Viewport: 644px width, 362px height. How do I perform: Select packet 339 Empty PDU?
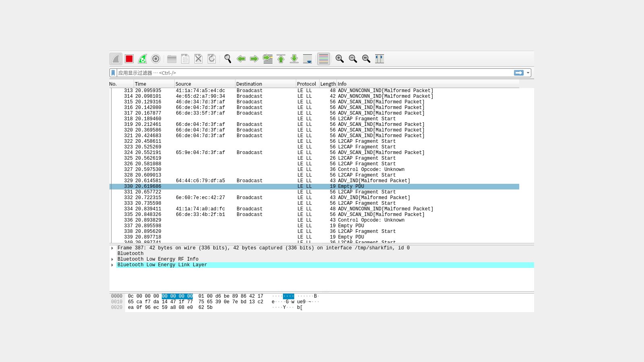click(x=314, y=237)
